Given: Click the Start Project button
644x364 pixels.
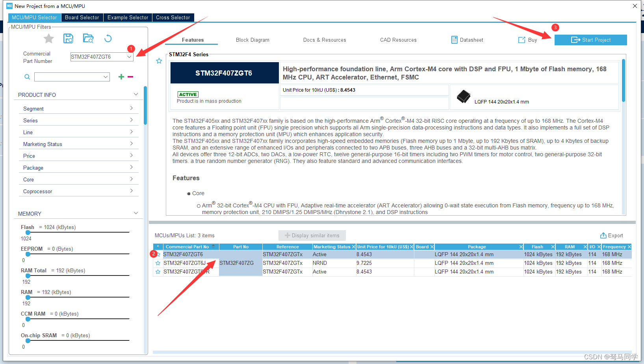Looking at the screenshot, I should click(591, 40).
